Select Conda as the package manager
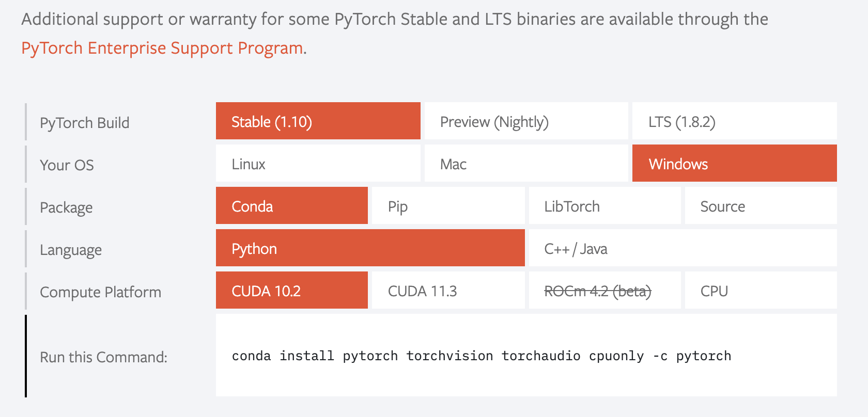 tap(291, 205)
